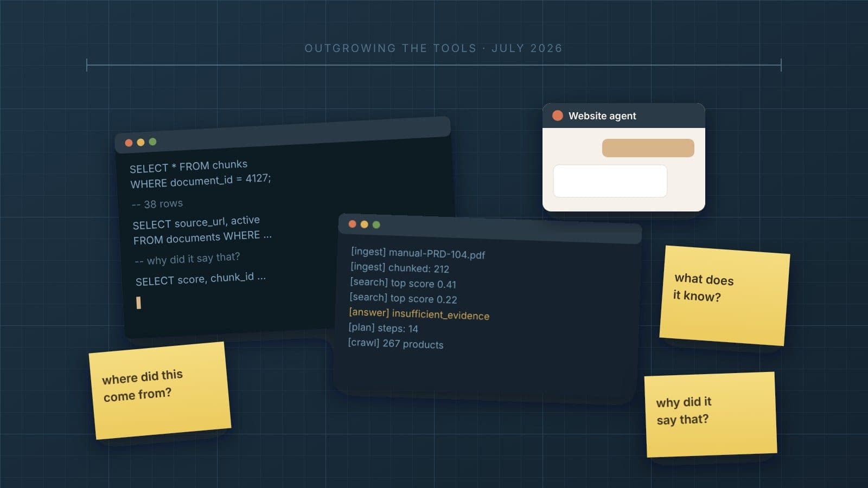Screen dimensions: 868x488
Task: Click the green dot on the ingest log window
Action: click(x=376, y=224)
